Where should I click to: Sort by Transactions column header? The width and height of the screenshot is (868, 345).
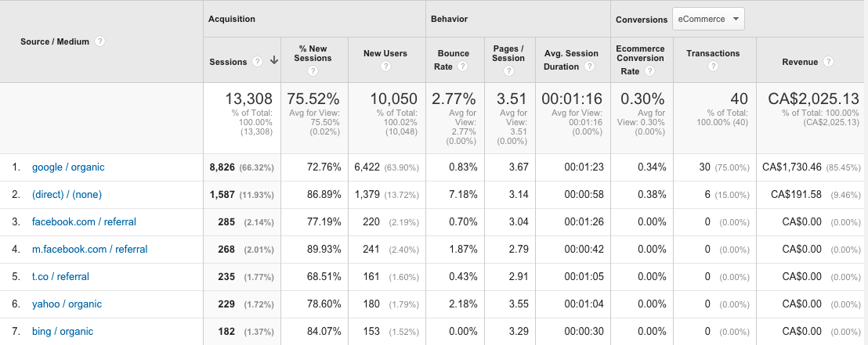[713, 53]
